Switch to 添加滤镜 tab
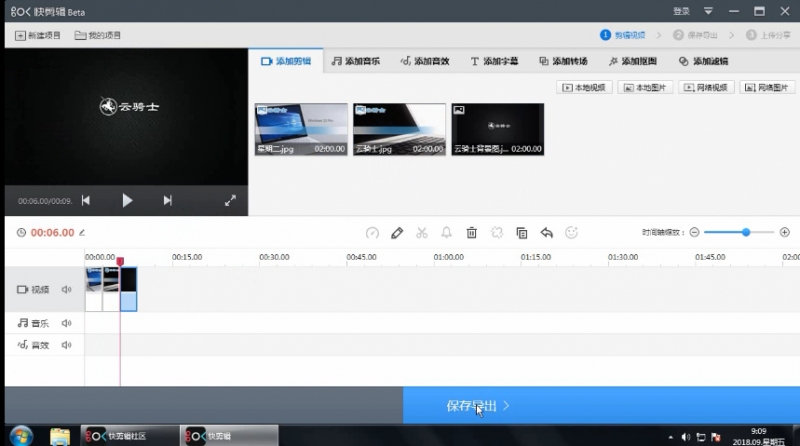This screenshot has height=446, width=800. (x=703, y=61)
